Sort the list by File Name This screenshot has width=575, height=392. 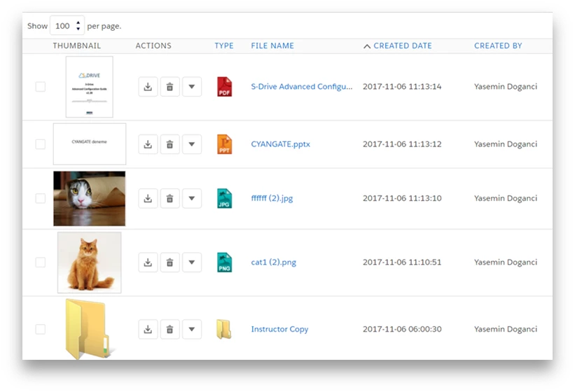272,45
